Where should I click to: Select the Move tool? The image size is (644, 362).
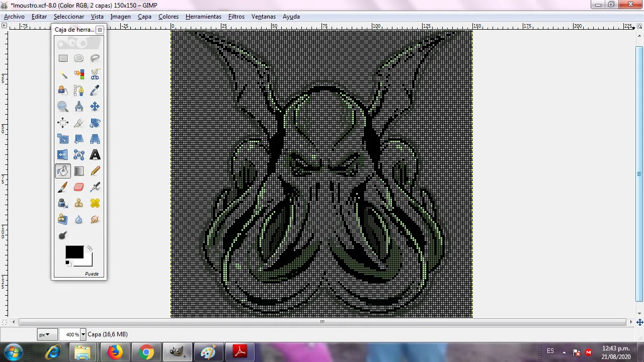(x=95, y=107)
